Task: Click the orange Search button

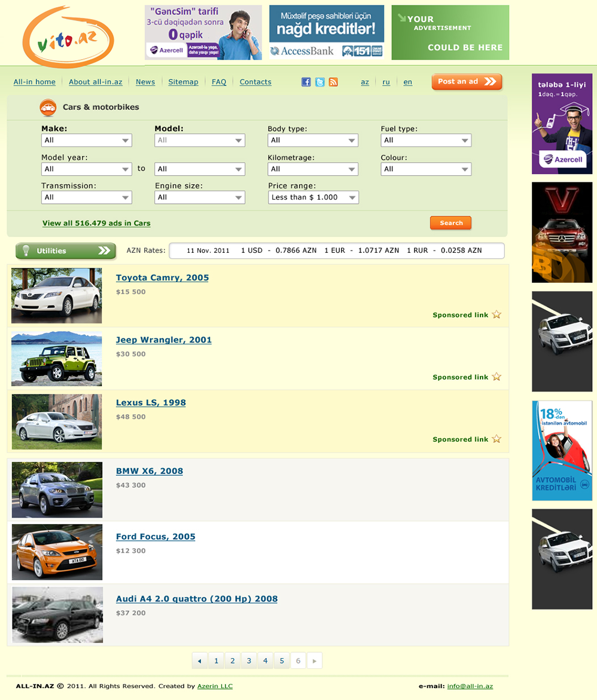Action: (451, 223)
